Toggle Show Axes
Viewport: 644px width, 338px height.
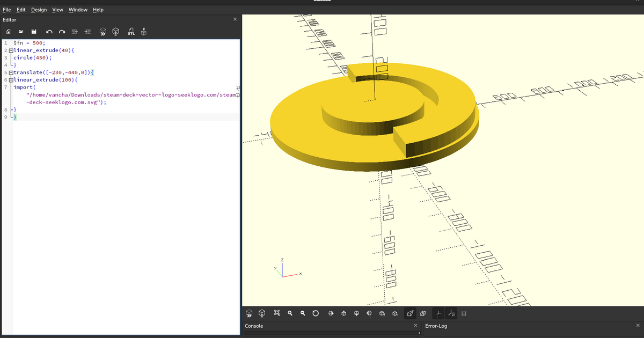click(x=438, y=313)
